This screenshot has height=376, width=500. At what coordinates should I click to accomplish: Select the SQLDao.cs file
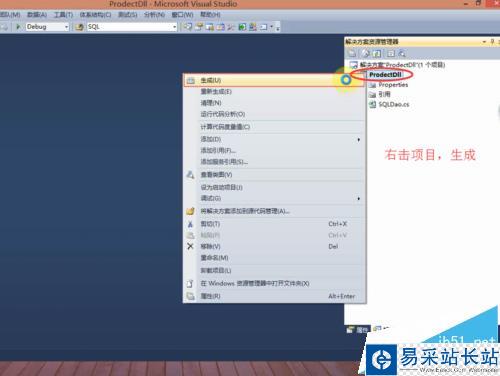(394, 105)
